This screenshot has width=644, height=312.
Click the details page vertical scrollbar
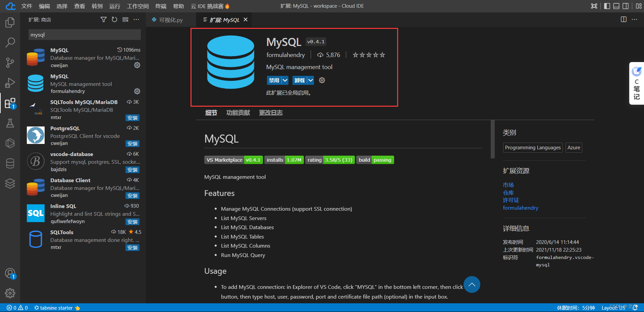pos(492,139)
